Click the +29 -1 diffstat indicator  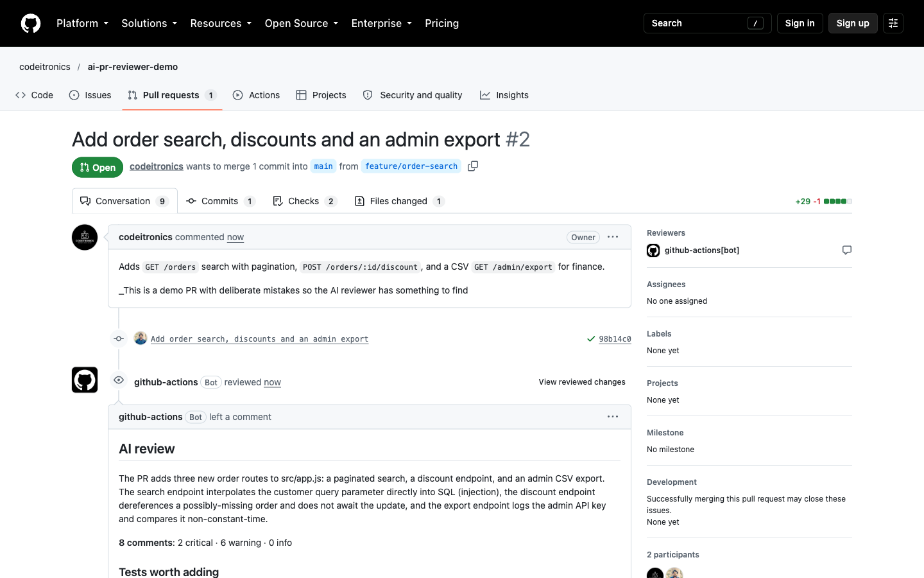click(x=824, y=201)
